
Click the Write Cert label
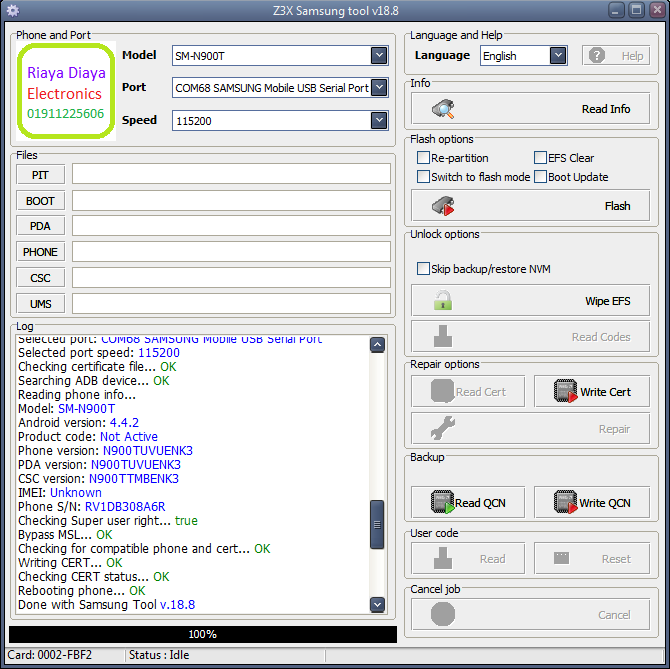click(x=605, y=392)
